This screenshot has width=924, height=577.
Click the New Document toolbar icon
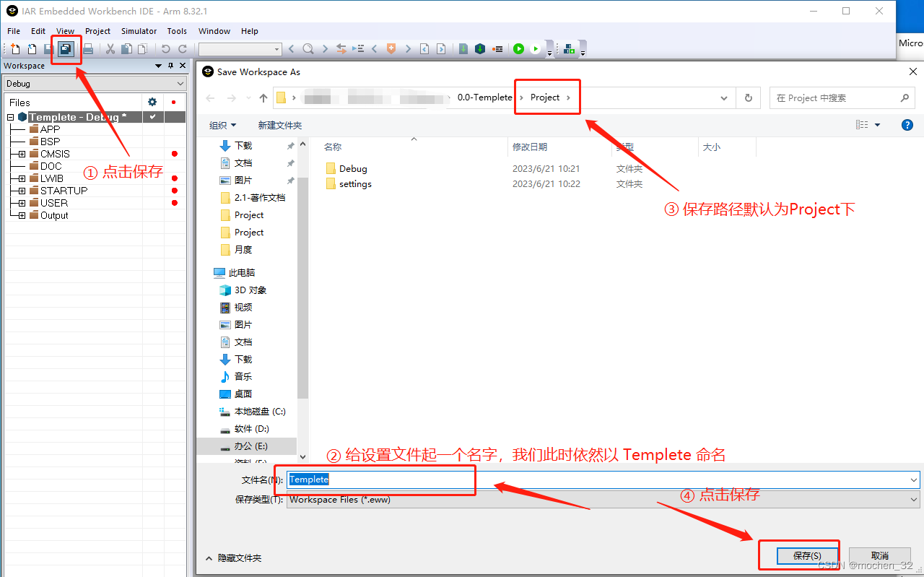tap(15, 49)
